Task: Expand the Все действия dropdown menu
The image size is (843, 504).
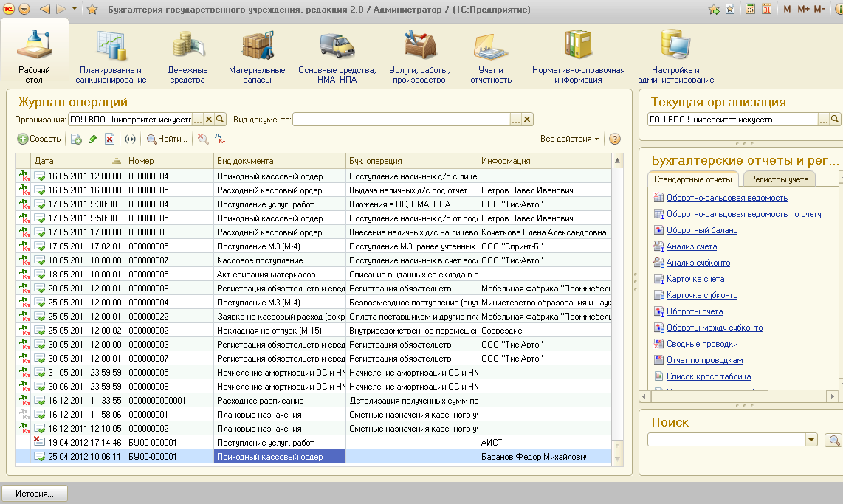Action: click(x=570, y=139)
